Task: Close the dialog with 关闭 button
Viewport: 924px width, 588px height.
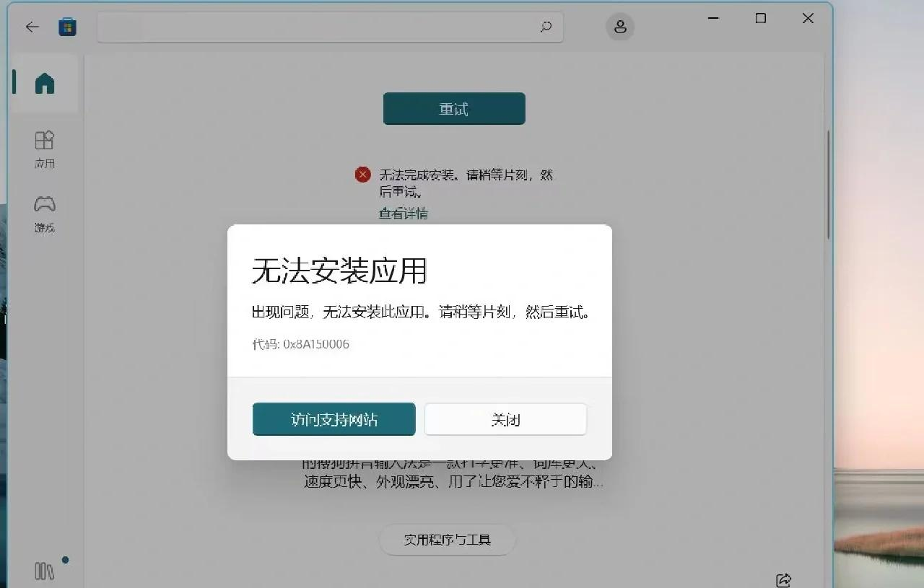Action: 505,419
